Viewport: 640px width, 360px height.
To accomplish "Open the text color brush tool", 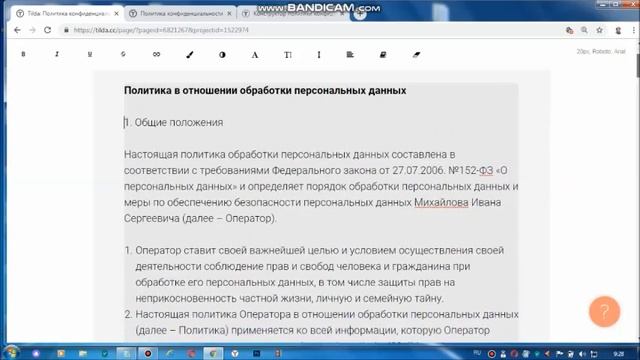I will click(x=189, y=54).
